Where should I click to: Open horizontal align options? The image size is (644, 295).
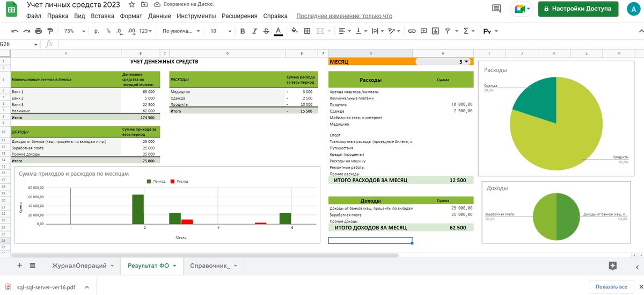click(345, 31)
